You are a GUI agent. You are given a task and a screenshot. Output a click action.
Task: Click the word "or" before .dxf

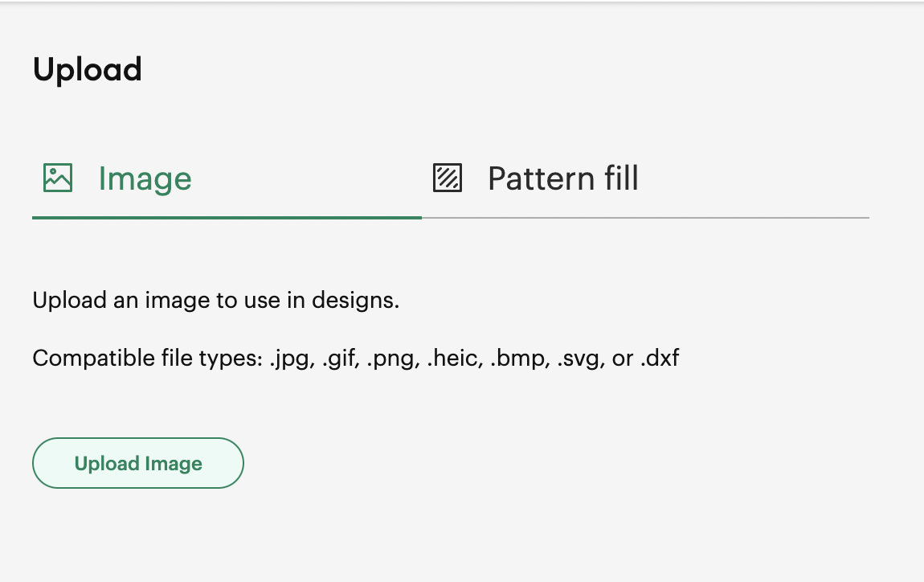623,358
